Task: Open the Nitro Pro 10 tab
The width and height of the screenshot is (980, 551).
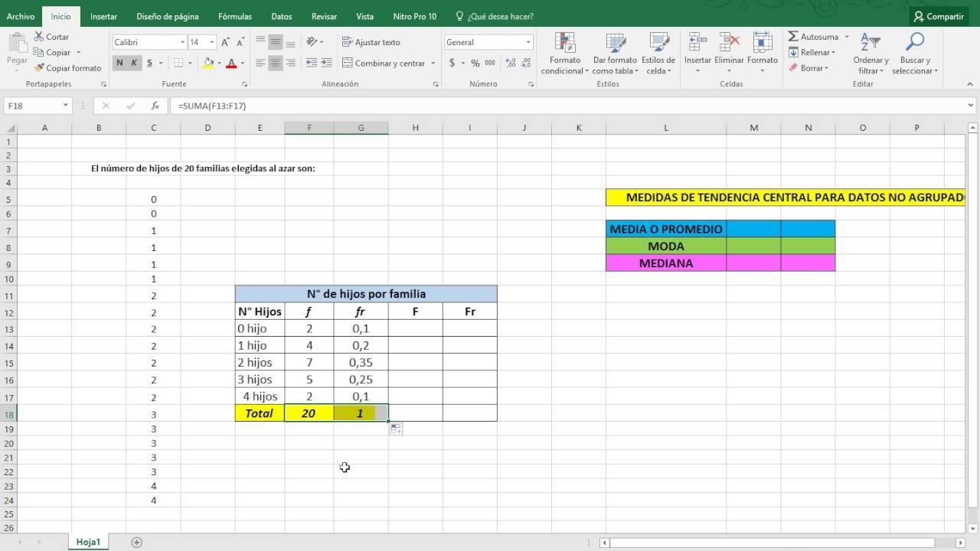Action: (x=414, y=15)
